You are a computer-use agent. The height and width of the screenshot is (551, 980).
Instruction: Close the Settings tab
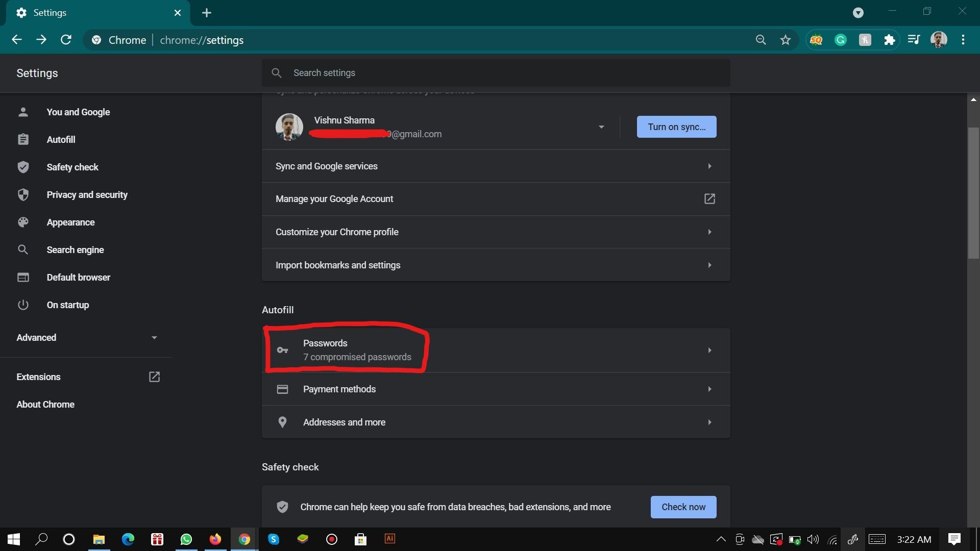pyautogui.click(x=178, y=13)
